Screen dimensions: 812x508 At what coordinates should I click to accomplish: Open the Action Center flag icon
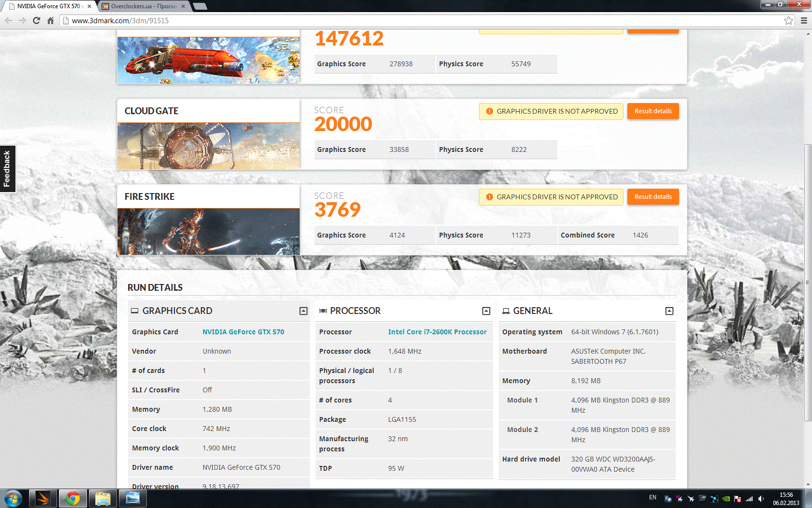pyautogui.click(x=738, y=499)
